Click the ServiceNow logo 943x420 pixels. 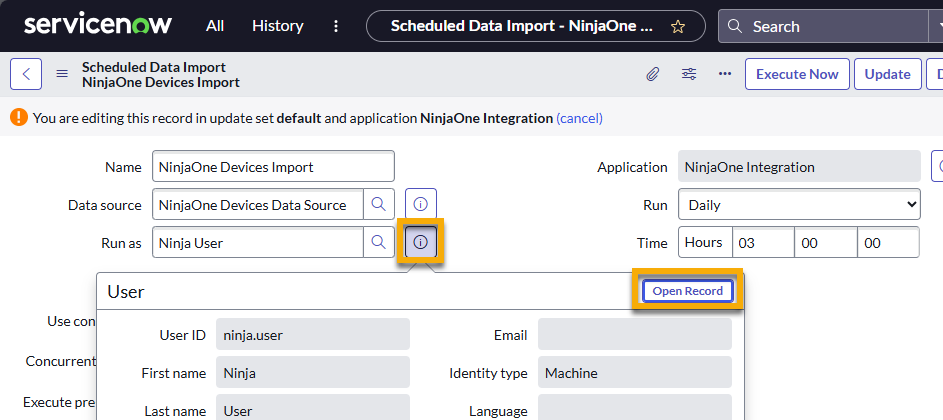(x=97, y=25)
